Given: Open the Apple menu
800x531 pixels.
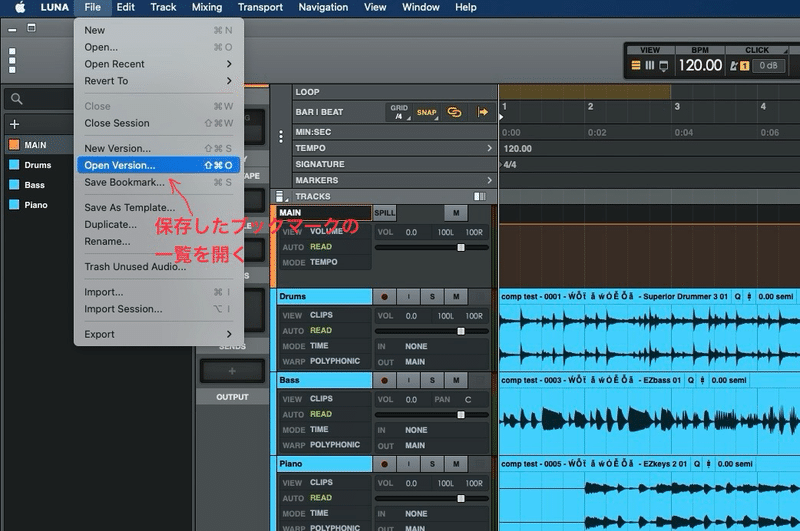Looking at the screenshot, I should (x=20, y=7).
